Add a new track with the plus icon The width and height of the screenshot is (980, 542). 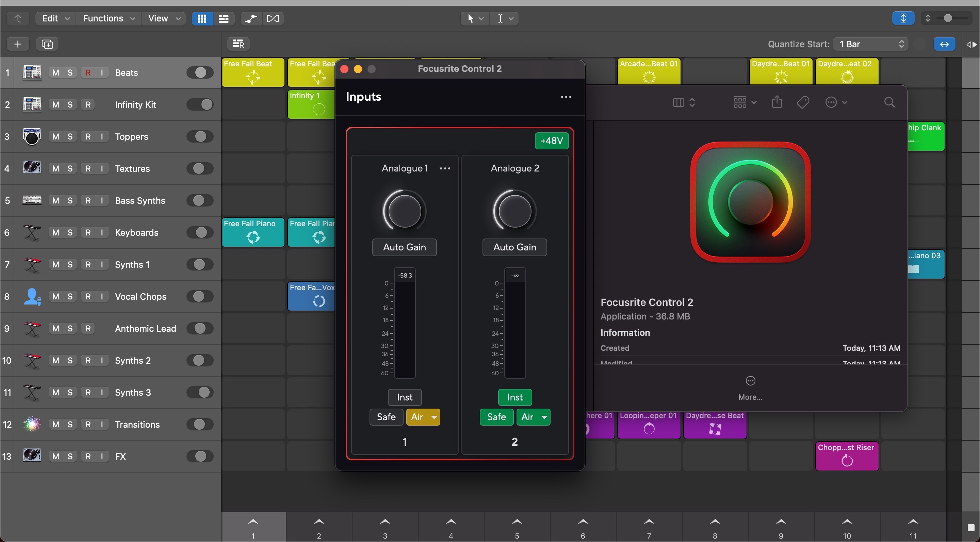[17, 44]
